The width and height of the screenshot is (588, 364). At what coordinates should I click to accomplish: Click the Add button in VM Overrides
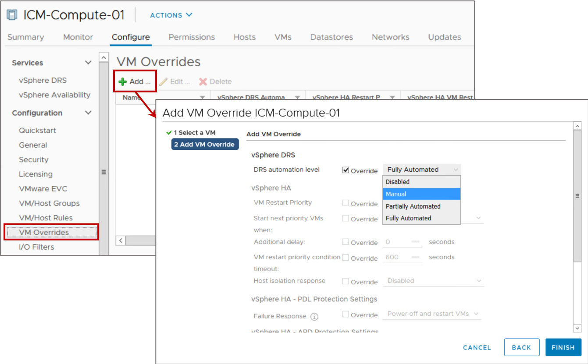pyautogui.click(x=135, y=81)
